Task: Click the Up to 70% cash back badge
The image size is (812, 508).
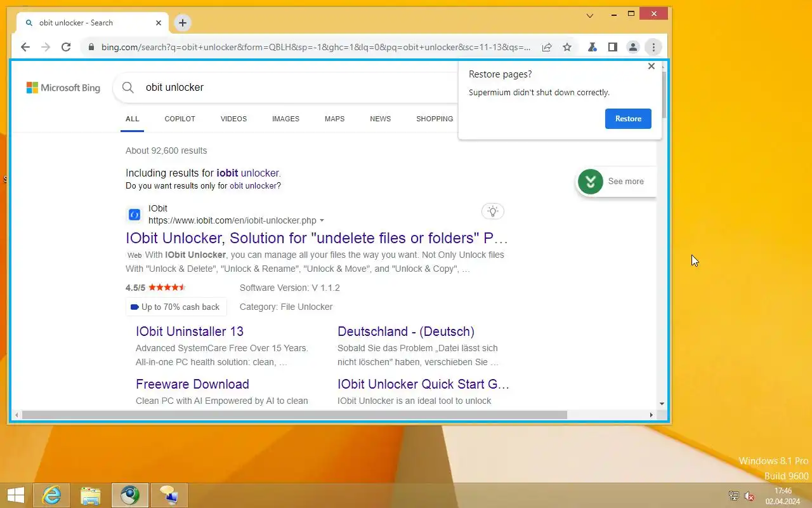Action: (176, 307)
